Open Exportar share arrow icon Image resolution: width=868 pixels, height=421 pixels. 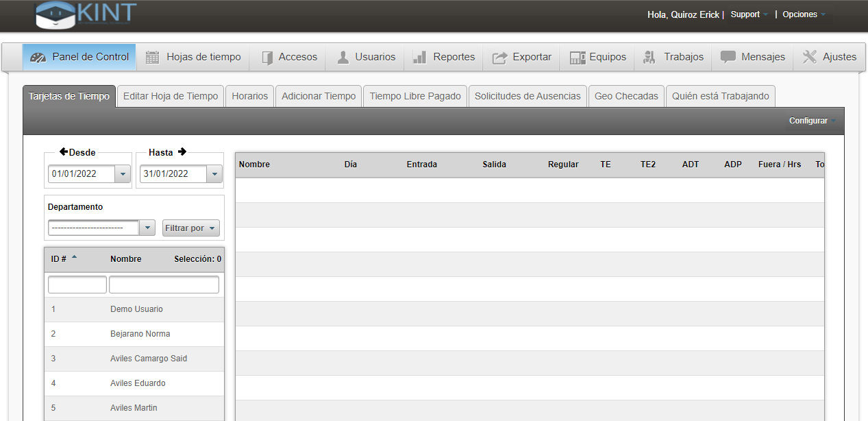coord(500,58)
